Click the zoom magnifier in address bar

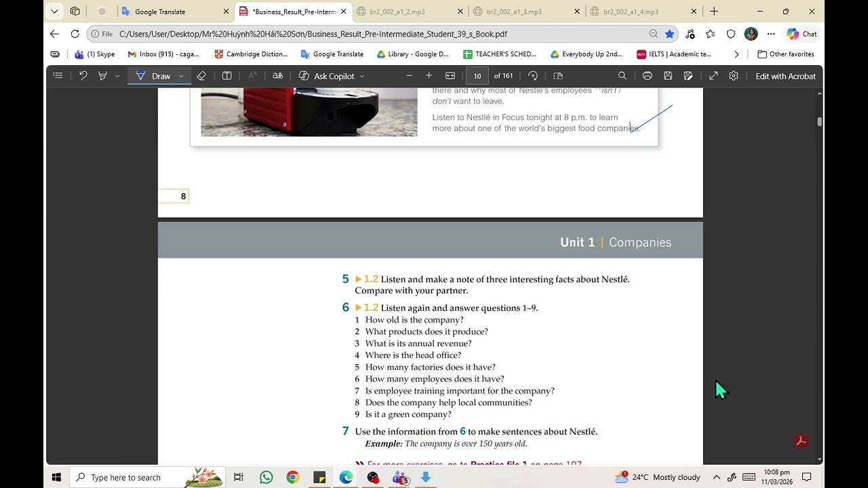point(654,34)
